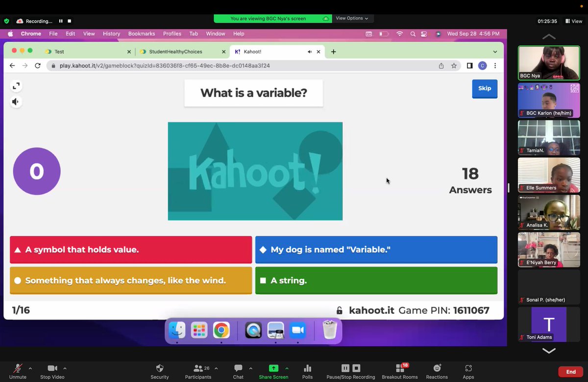Open the History menu

pos(111,34)
